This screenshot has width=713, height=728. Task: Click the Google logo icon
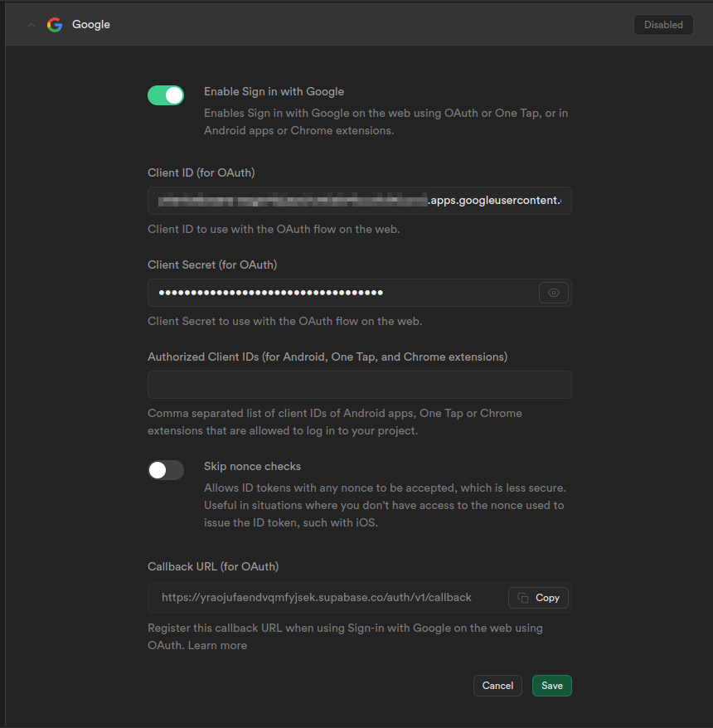(x=55, y=25)
